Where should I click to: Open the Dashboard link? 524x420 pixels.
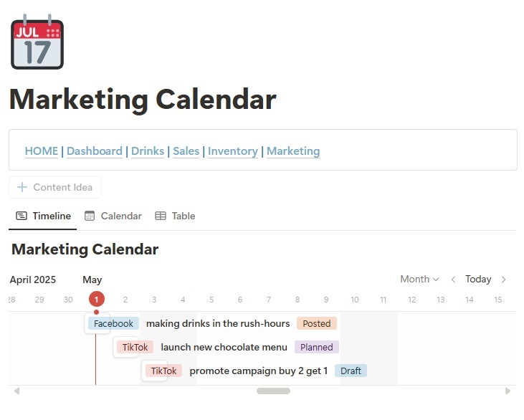[x=95, y=151]
